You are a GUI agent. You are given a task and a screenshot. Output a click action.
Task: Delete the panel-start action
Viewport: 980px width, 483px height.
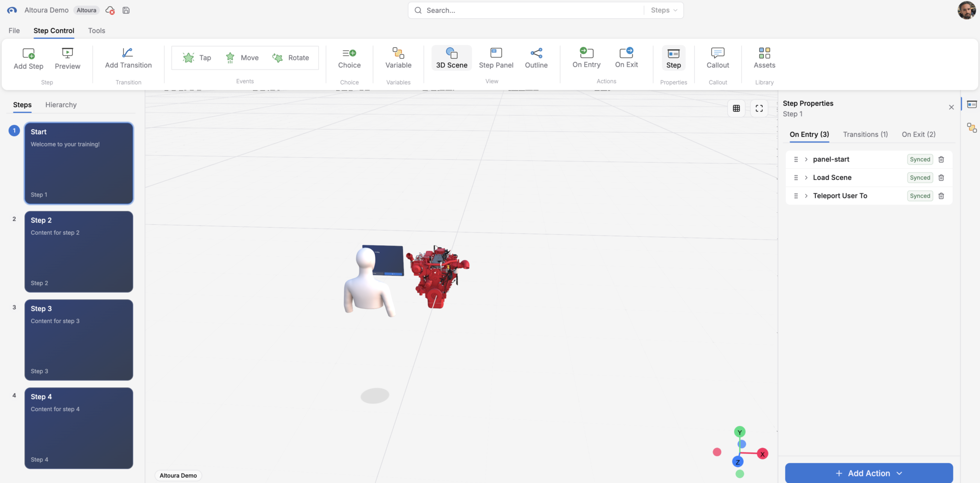[x=941, y=159]
